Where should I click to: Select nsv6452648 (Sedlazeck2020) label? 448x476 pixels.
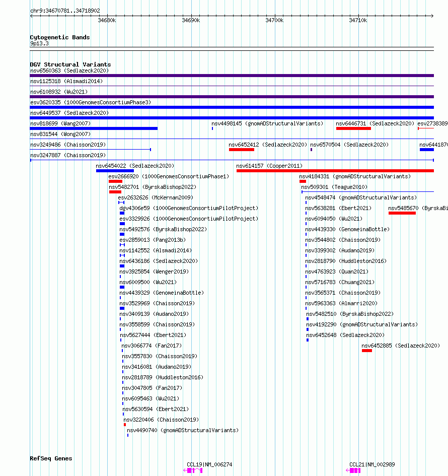345,335
